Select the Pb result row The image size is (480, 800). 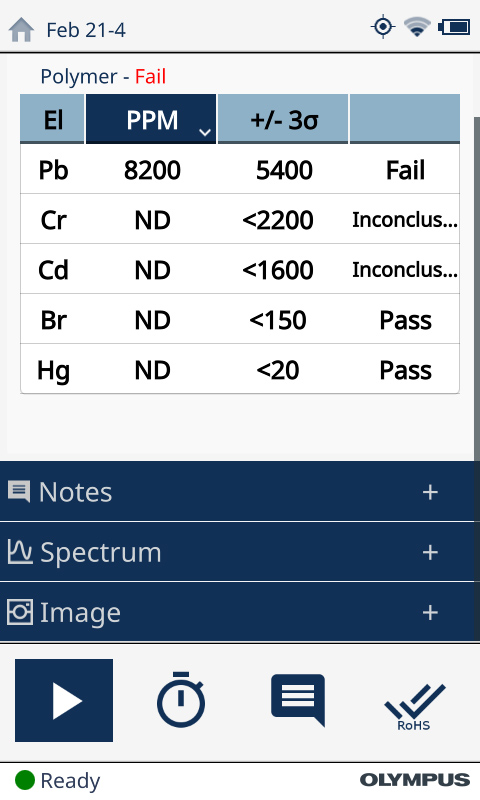(240, 169)
